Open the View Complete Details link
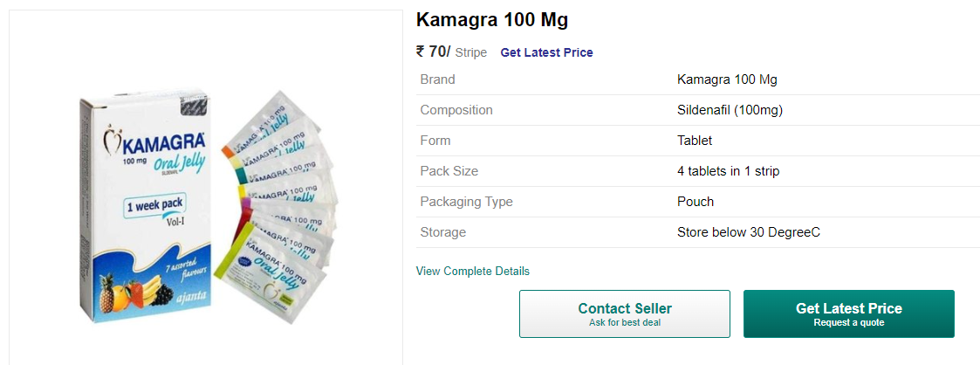Image resolution: width=980 pixels, height=365 pixels. click(472, 272)
